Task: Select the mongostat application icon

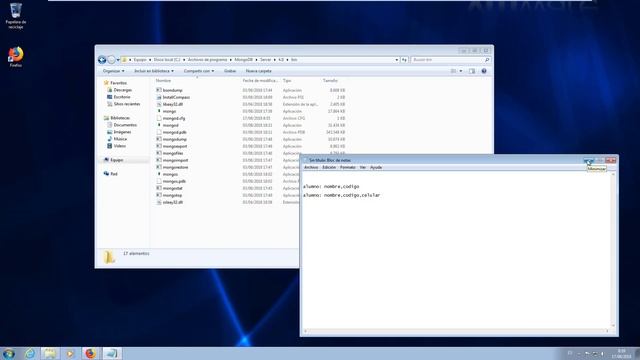Action: click(x=159, y=188)
